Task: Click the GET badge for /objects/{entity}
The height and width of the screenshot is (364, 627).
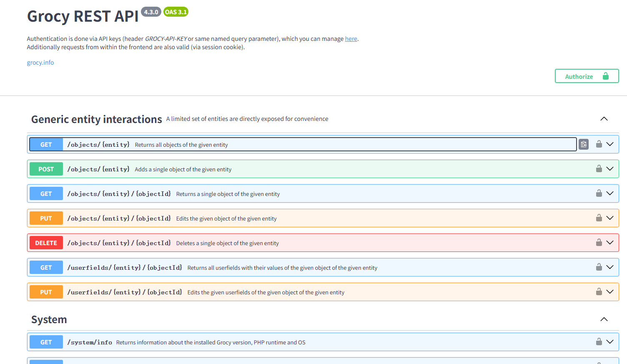Action: (x=46, y=145)
